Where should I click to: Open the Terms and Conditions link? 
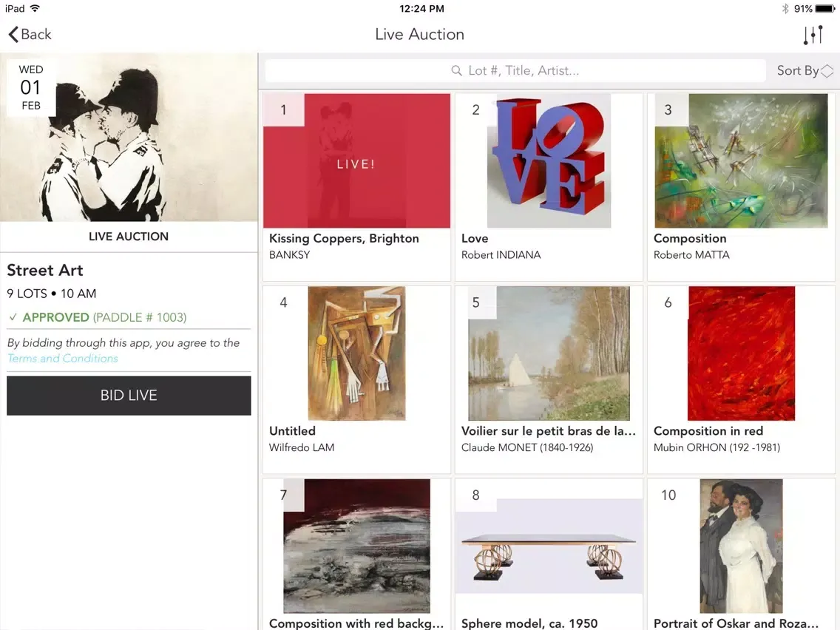[63, 359]
